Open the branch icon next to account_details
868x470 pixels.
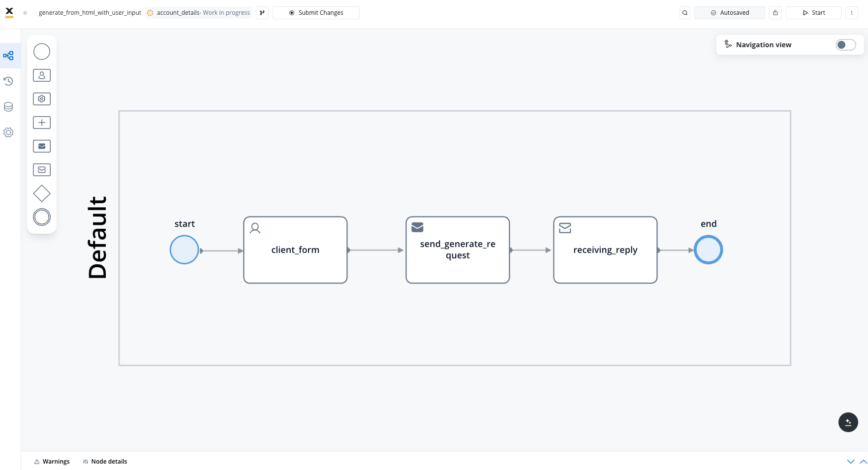pos(262,13)
